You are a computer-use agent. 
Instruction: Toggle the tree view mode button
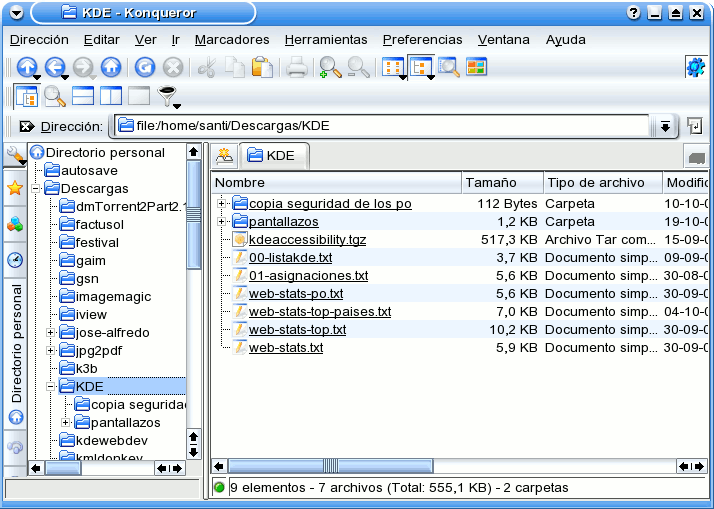coord(421,68)
